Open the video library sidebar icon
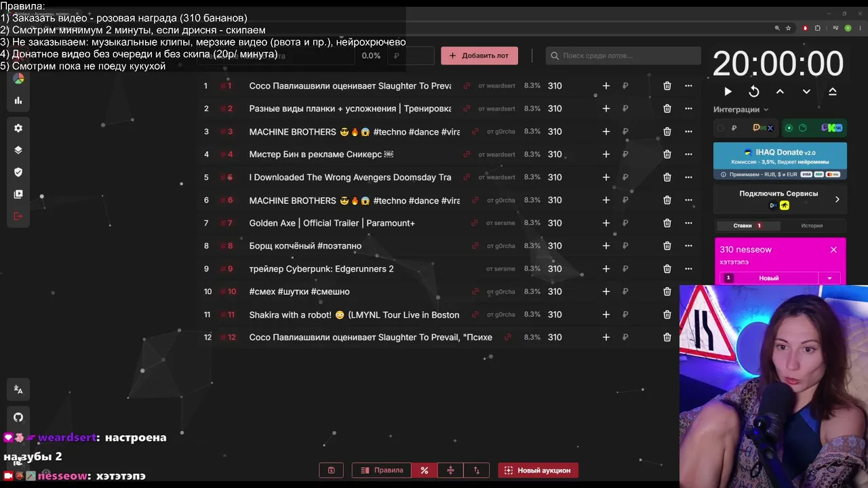Viewport: 868px width, 488px height. pyautogui.click(x=18, y=194)
